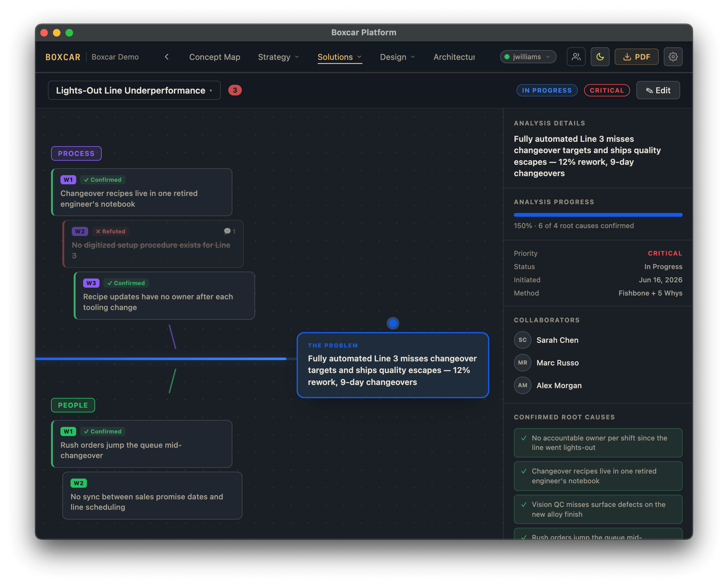Click the Boxcar Demo project name

(115, 57)
